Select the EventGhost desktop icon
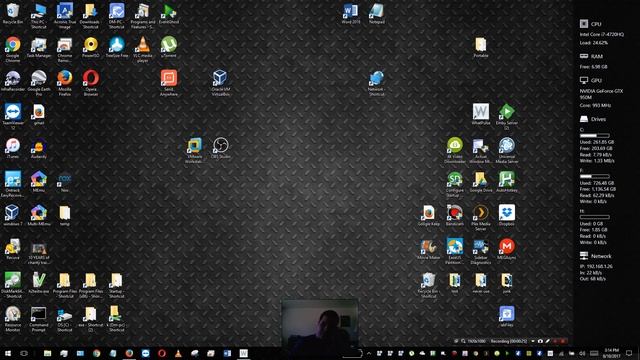This screenshot has width=640, height=360. tap(169, 13)
